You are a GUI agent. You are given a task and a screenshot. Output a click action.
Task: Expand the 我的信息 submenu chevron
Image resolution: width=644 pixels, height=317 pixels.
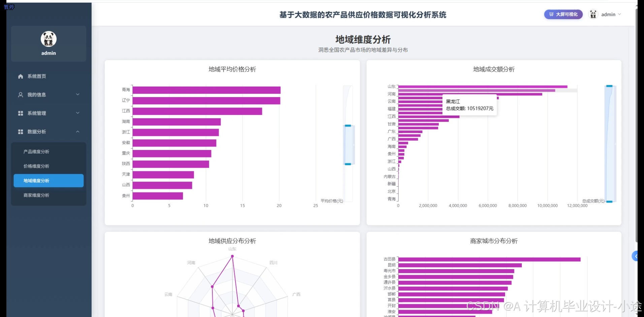click(x=78, y=94)
